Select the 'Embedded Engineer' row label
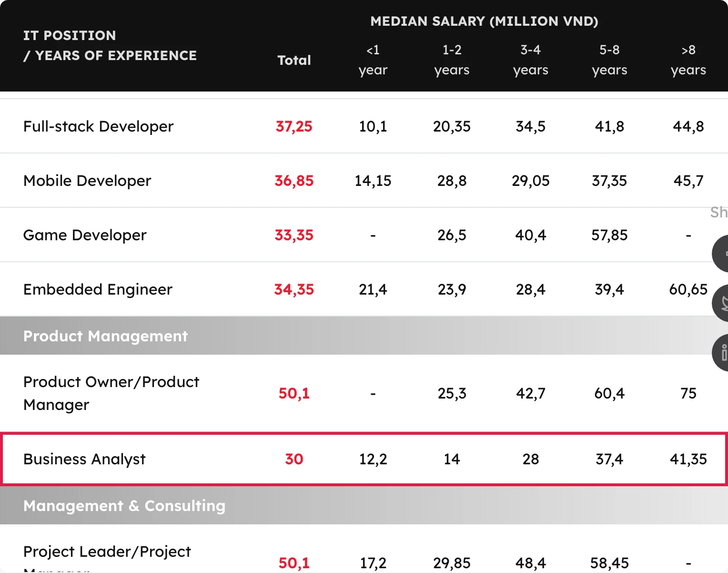 coord(98,289)
